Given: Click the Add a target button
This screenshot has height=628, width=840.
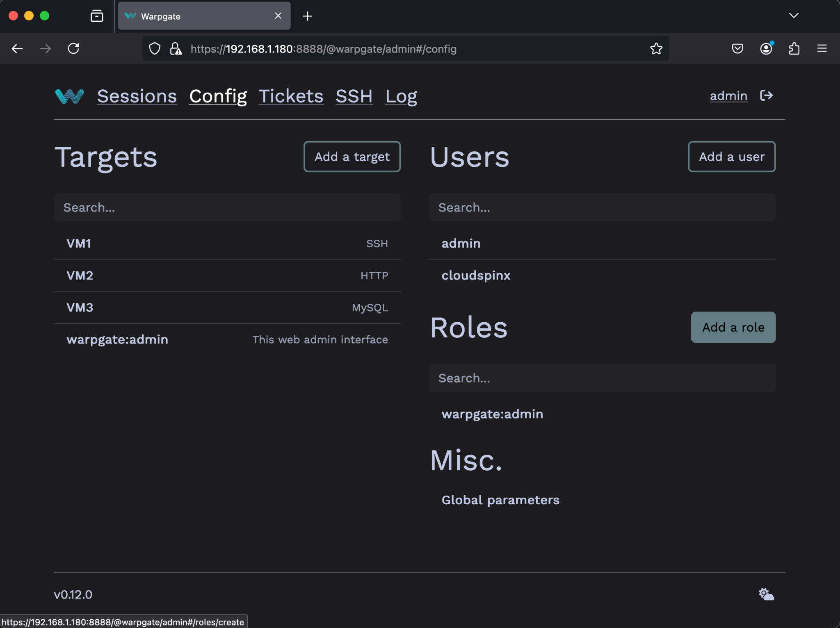Looking at the screenshot, I should (352, 157).
